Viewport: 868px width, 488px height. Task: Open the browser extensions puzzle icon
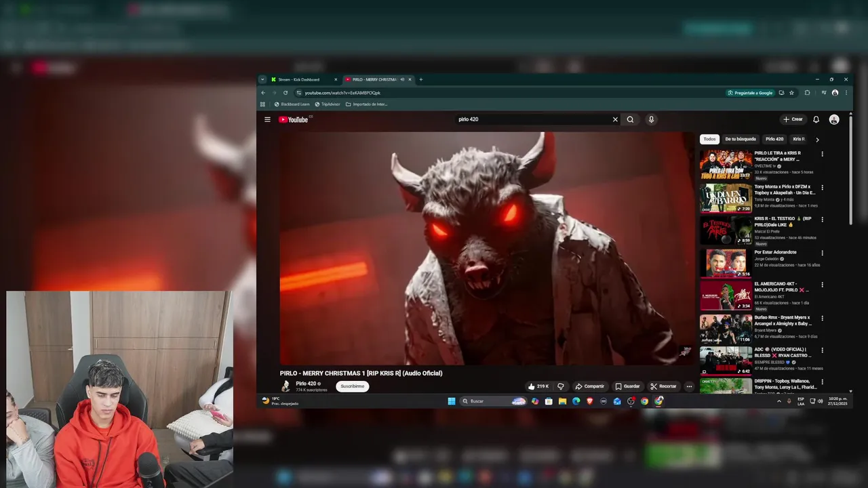(807, 93)
